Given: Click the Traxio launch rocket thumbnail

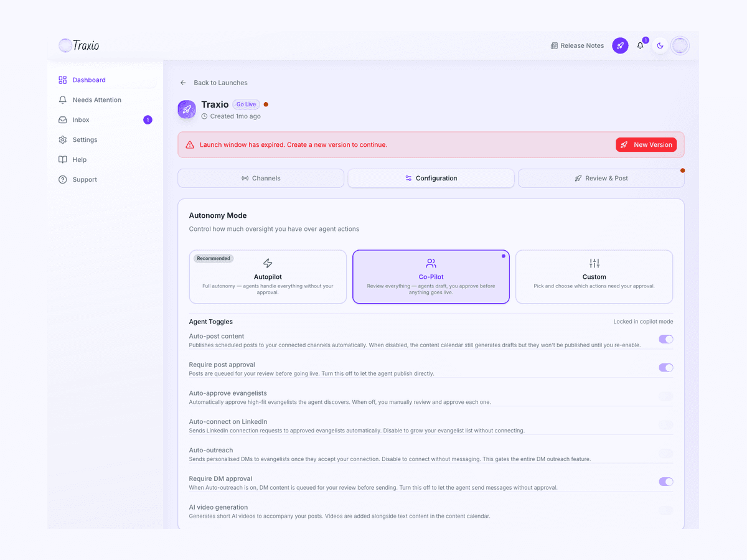Looking at the screenshot, I should coord(187,110).
